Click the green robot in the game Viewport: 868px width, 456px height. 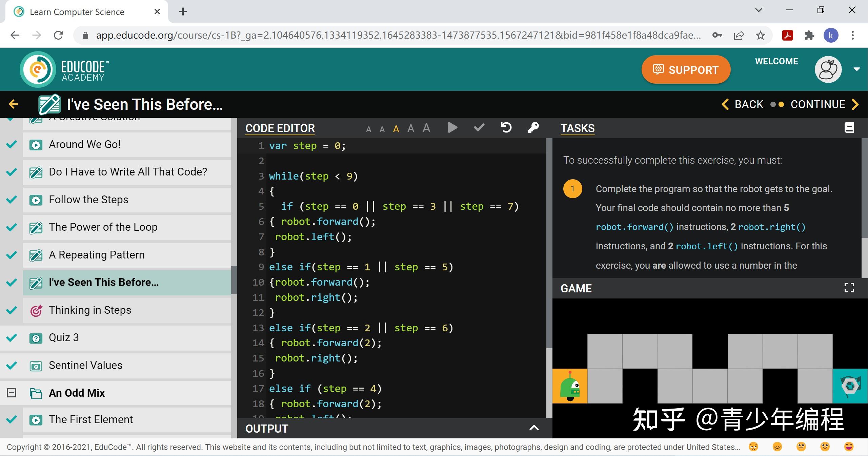click(570, 386)
